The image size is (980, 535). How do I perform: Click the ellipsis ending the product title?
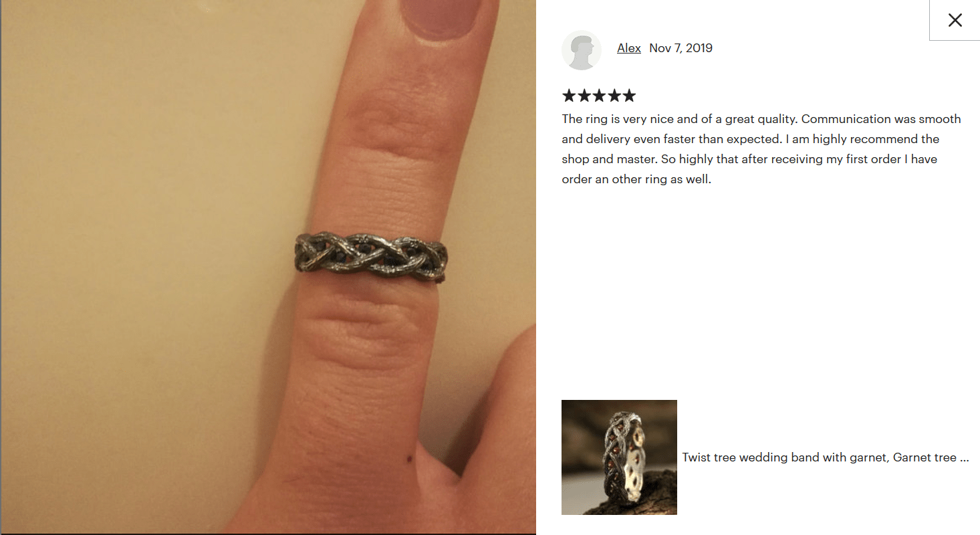(x=964, y=458)
